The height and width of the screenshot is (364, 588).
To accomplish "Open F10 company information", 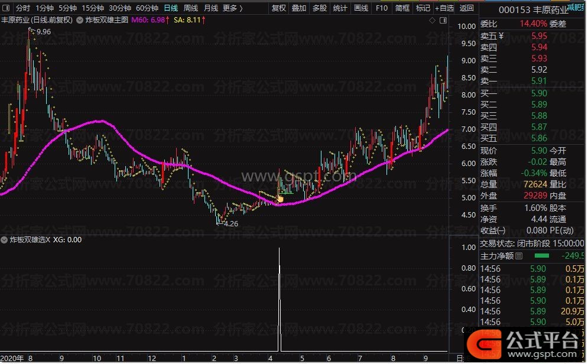I will pyautogui.click(x=382, y=8).
